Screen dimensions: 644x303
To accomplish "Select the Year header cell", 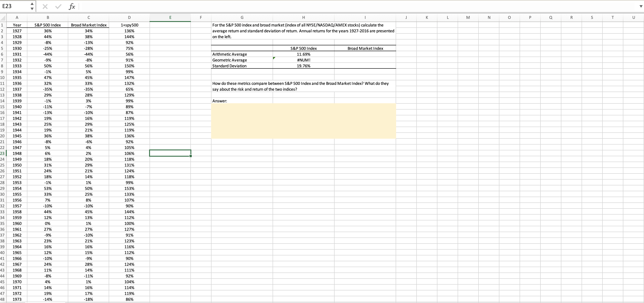I will (x=17, y=25).
